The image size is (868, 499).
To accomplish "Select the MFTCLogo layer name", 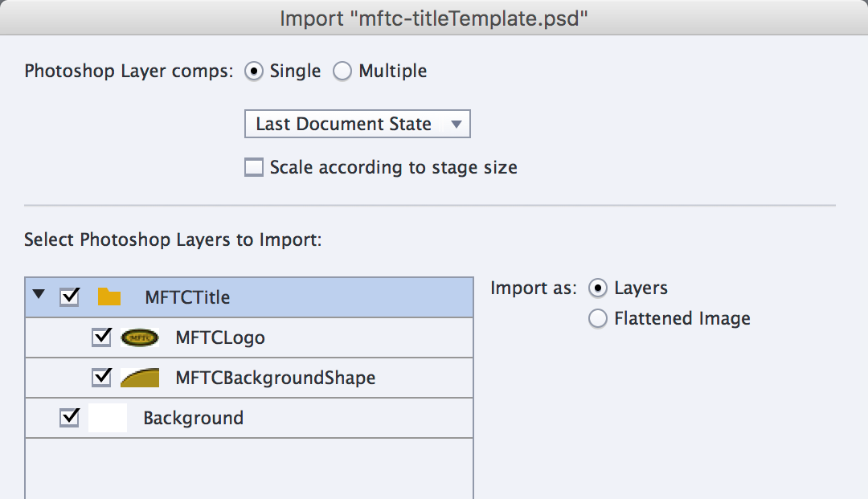I will click(220, 338).
